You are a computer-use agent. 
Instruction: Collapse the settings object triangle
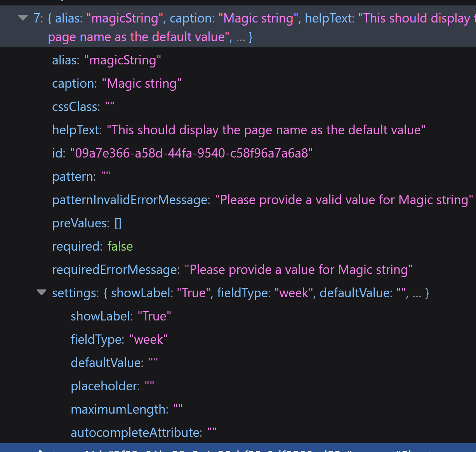41,293
